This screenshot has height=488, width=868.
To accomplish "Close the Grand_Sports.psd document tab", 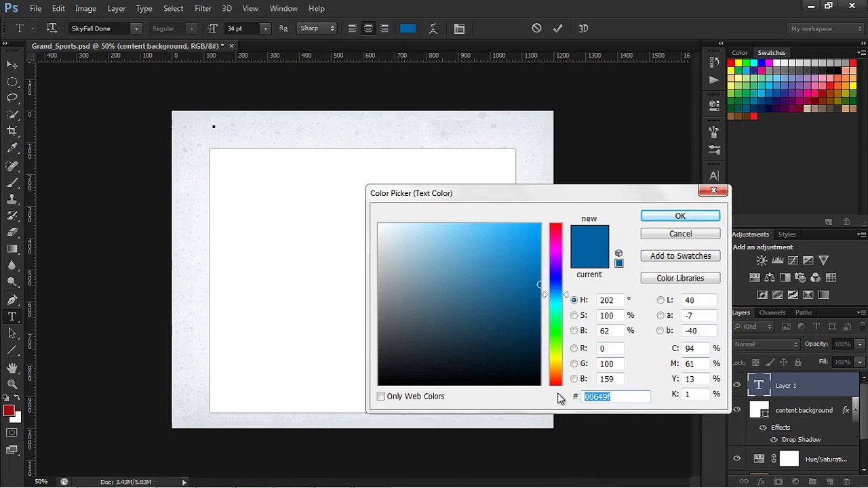I will (x=231, y=46).
